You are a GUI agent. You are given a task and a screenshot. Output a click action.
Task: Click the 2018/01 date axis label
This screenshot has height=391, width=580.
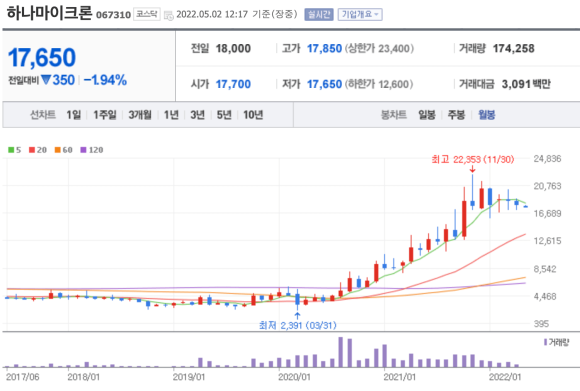(84, 377)
